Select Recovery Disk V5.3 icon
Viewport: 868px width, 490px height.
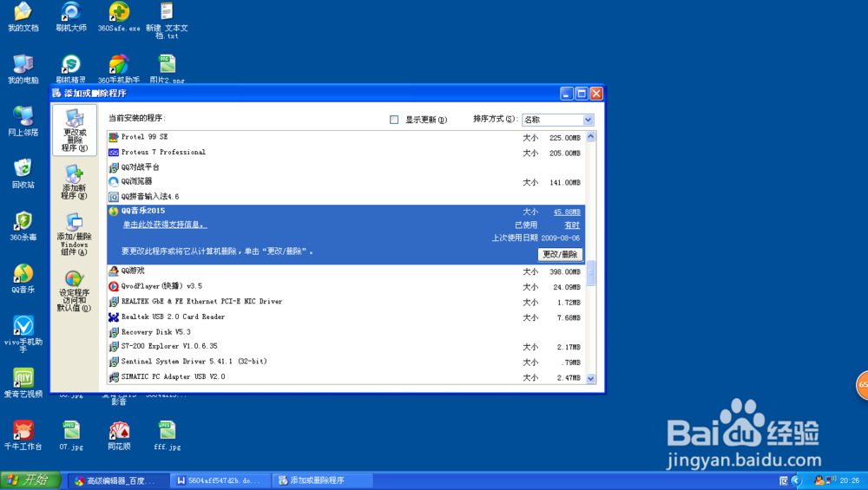tap(114, 332)
